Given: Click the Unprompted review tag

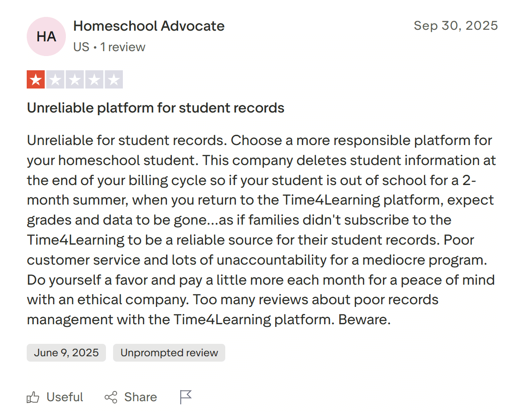Looking at the screenshot, I should (169, 352).
